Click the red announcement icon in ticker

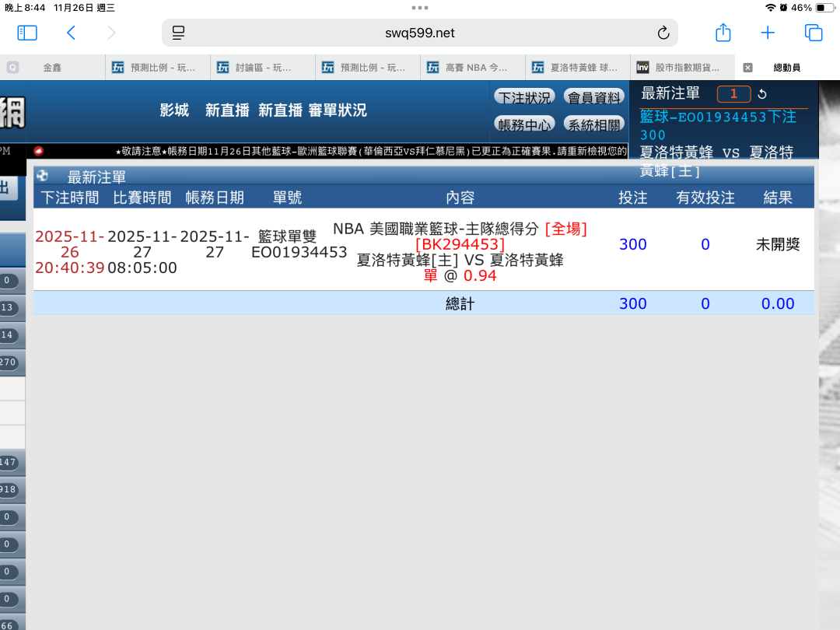pos(38,151)
